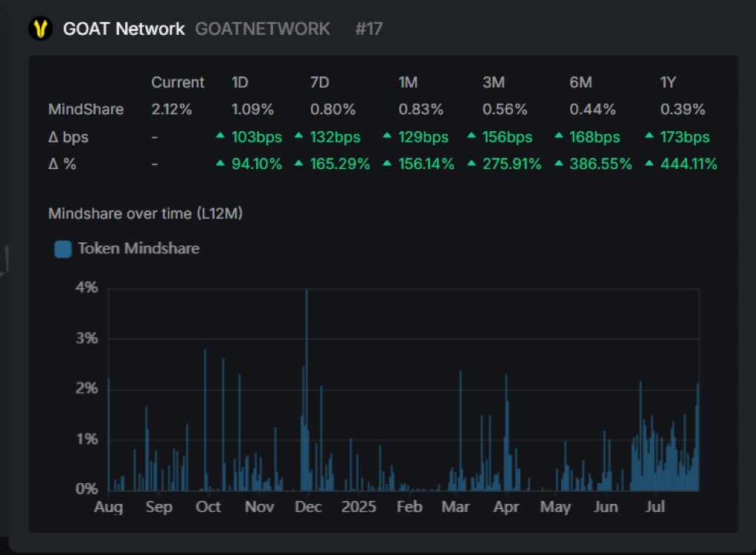This screenshot has width=756, height=555.
Task: Click the tallest December spike bar in chart
Action: (307, 390)
